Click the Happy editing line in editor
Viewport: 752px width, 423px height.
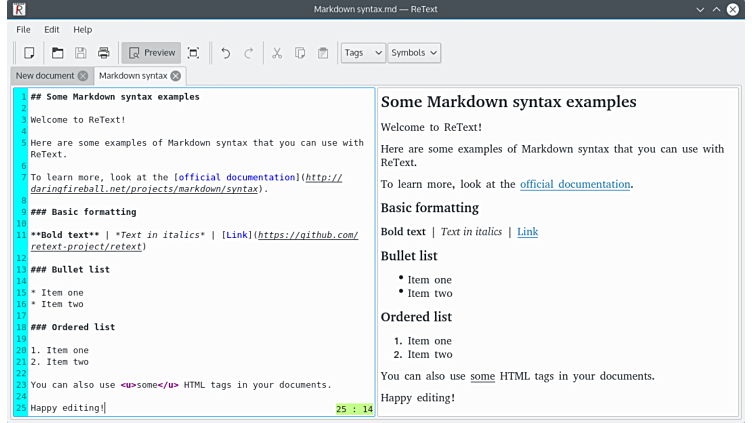67,408
